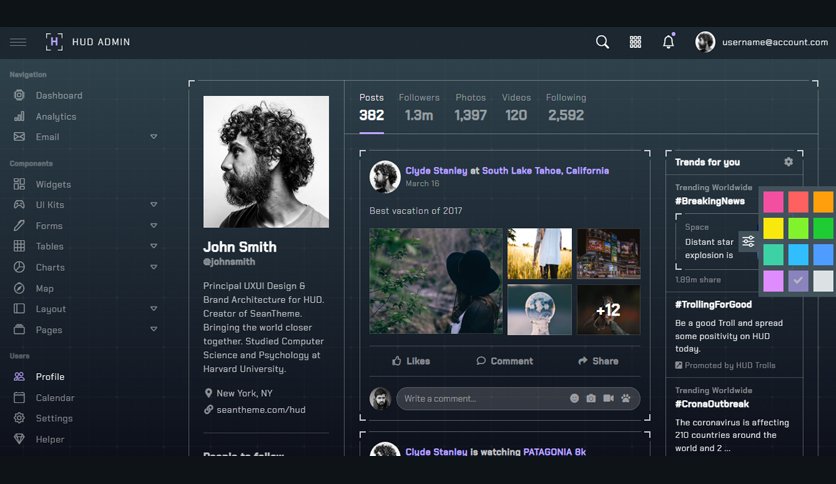836x484 pixels.
Task: Go to Analytics in sidebar
Action: [x=55, y=116]
